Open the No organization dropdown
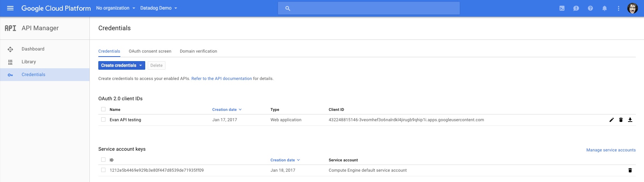This screenshot has height=182, width=644. coord(116,8)
